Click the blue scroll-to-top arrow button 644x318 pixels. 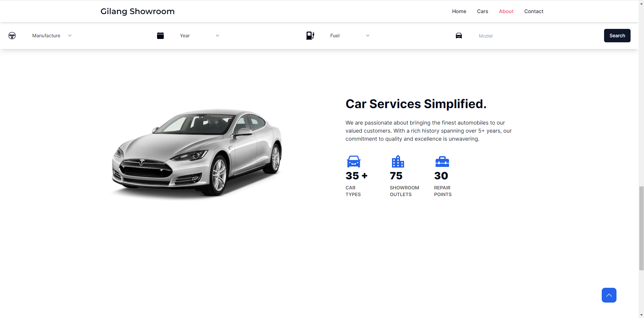609,295
